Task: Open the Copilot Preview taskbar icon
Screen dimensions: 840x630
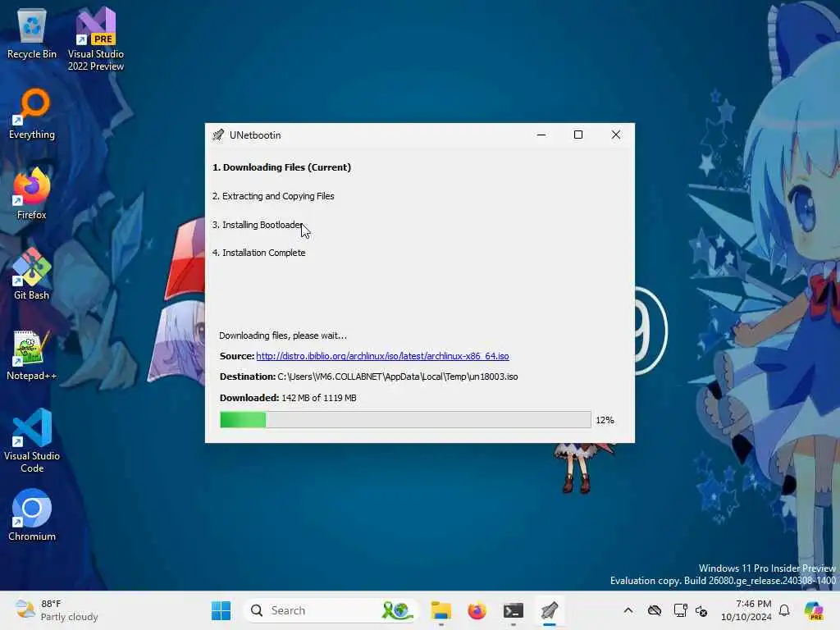Action: pos(814,610)
